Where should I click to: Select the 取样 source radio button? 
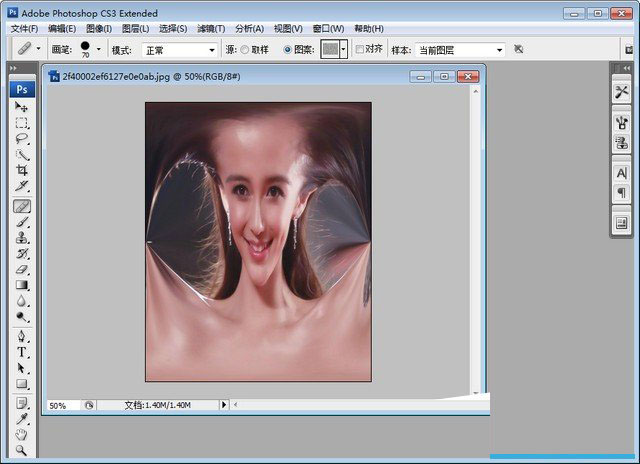(x=245, y=49)
